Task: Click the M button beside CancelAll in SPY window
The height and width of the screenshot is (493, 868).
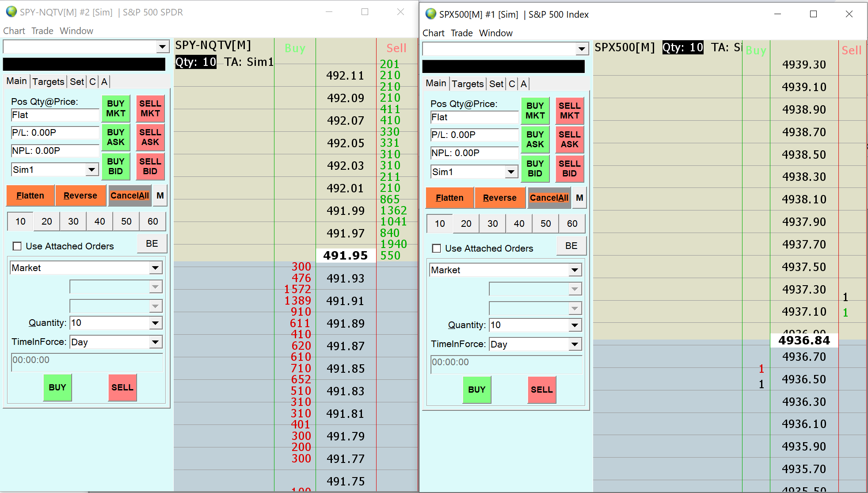Action: 160,195
